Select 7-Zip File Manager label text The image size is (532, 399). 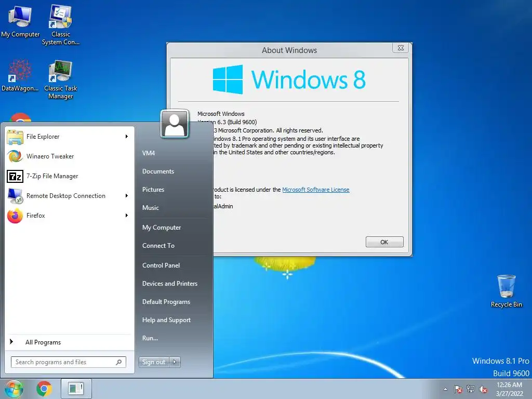(52, 176)
